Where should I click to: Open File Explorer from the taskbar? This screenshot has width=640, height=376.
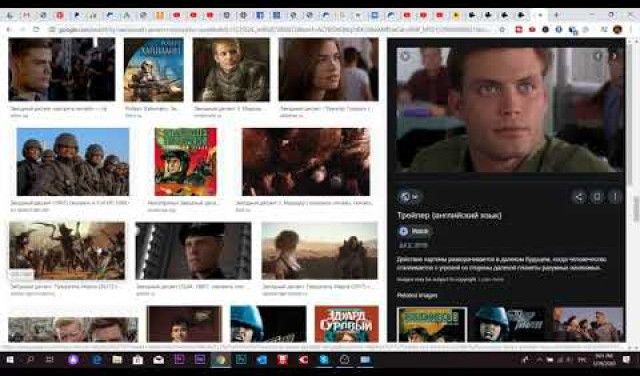click(117, 360)
